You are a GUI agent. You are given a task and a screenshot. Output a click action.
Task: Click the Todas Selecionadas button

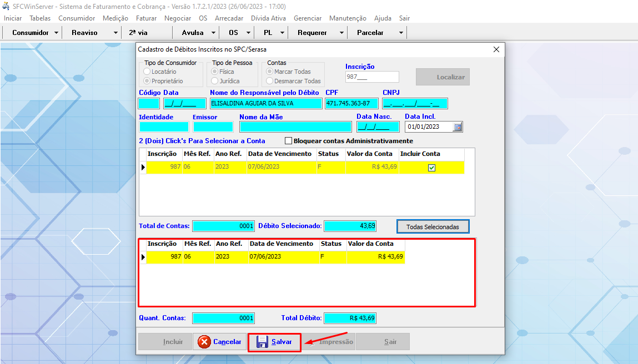pyautogui.click(x=433, y=227)
